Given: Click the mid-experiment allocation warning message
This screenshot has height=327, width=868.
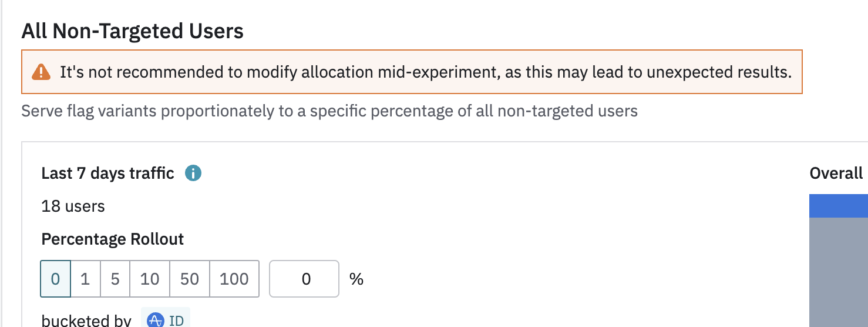Looking at the screenshot, I should coord(426,72).
